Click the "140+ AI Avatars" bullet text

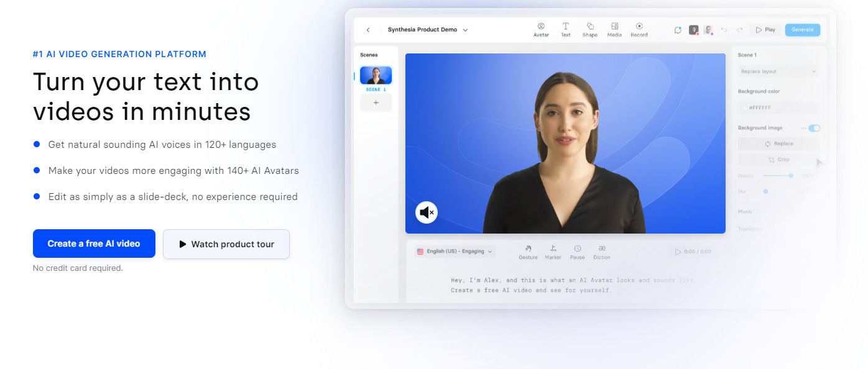click(173, 171)
